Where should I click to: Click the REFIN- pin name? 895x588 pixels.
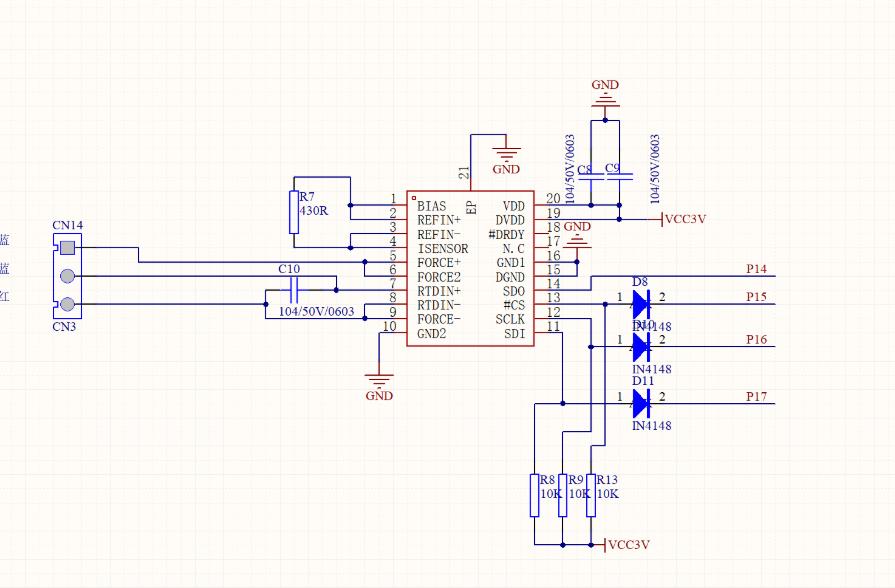439,235
